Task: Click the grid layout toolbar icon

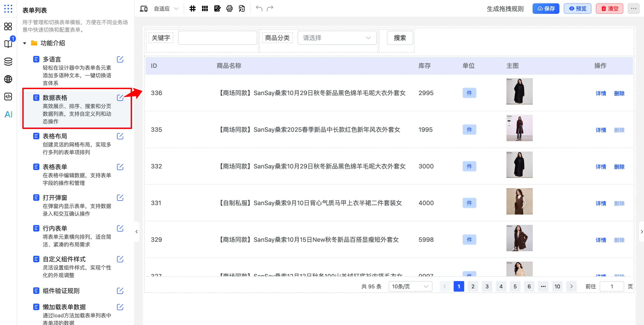Action: [x=205, y=8]
